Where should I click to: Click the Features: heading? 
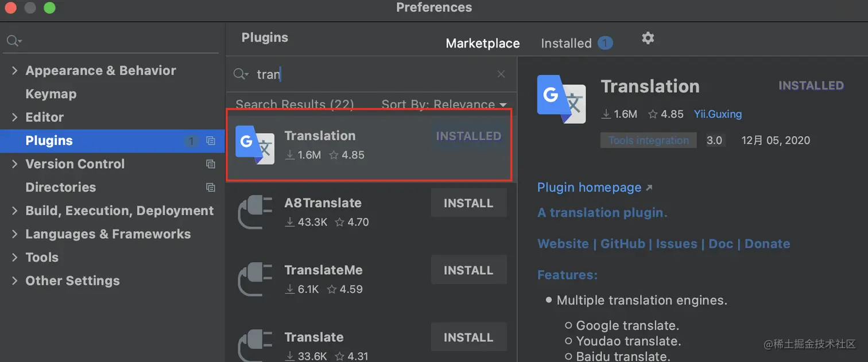[x=567, y=275]
